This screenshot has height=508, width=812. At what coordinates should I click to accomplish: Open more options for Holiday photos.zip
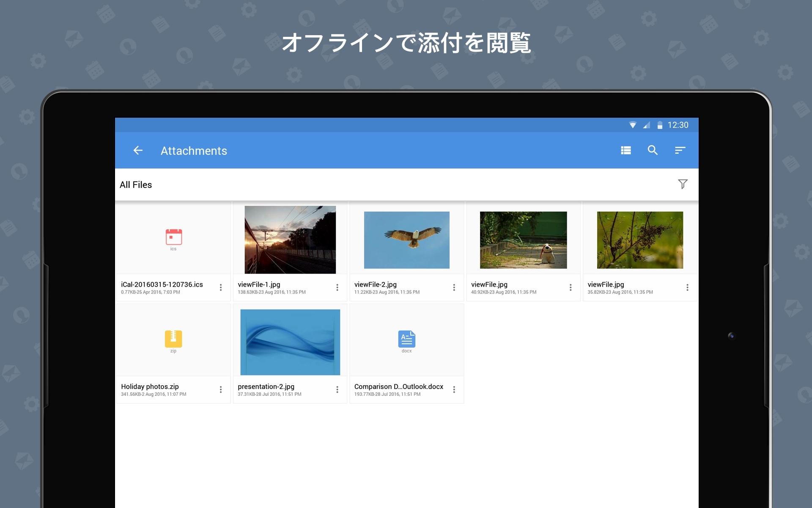pos(220,389)
